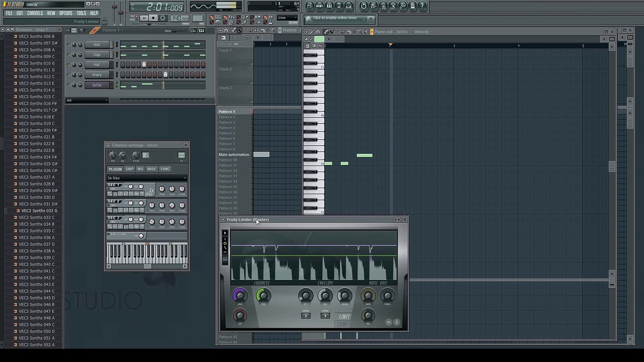Click the pause button in transport
The height and width of the screenshot is (362, 644).
coord(144,18)
